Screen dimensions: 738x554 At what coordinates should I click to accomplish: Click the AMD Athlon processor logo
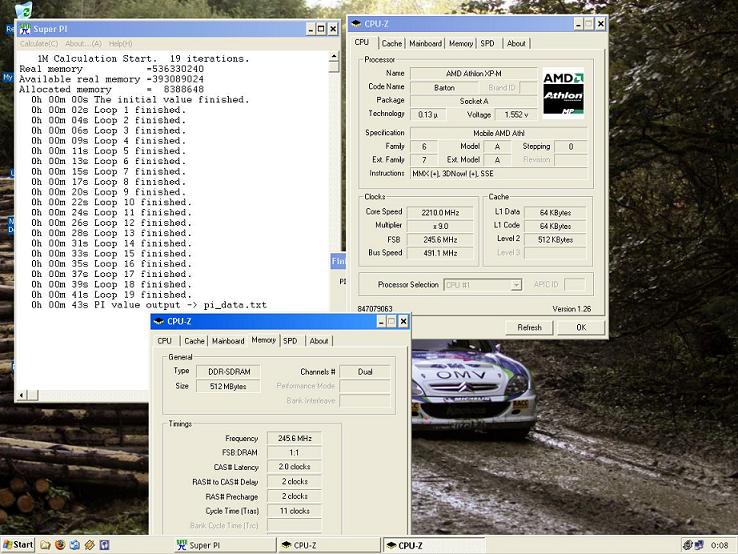pyautogui.click(x=562, y=92)
